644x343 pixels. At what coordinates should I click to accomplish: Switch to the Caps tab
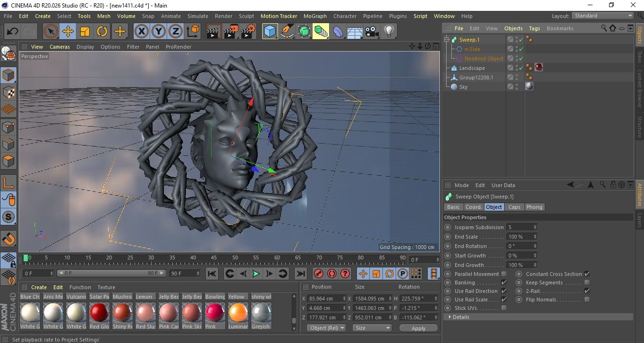514,207
